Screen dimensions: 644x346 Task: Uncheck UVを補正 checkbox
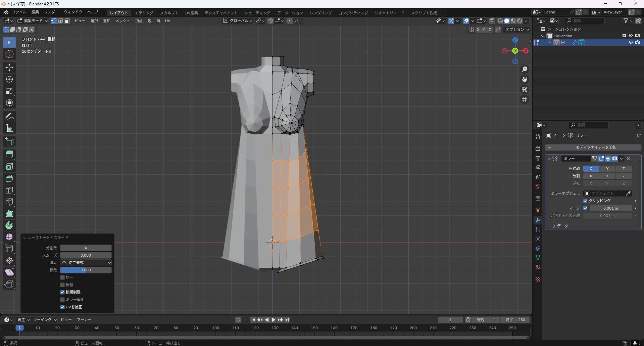(62, 307)
